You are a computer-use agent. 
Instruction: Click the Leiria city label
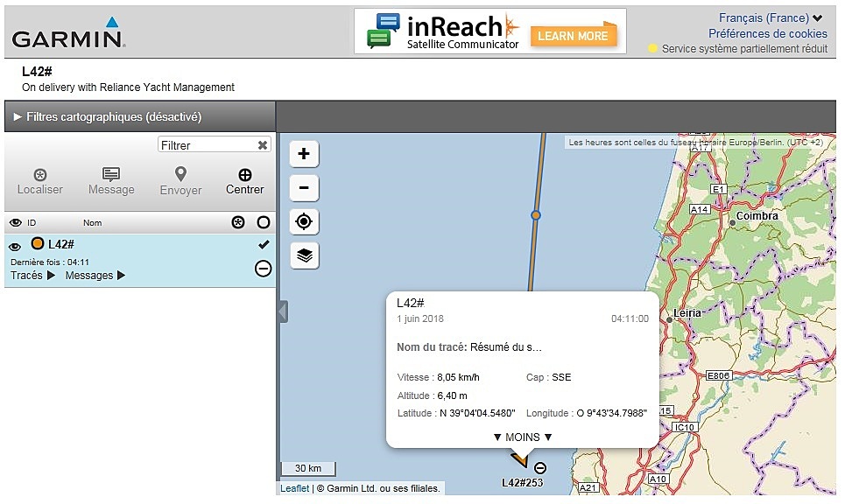click(687, 313)
